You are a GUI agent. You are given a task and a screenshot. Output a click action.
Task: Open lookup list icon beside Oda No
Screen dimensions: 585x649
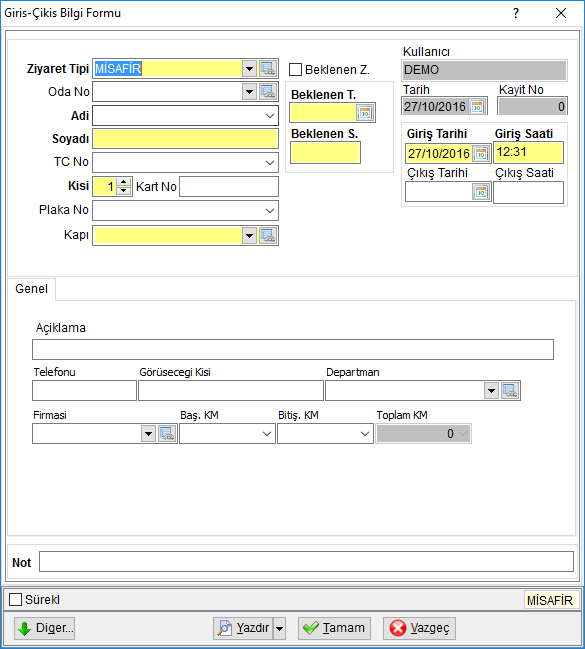click(268, 91)
